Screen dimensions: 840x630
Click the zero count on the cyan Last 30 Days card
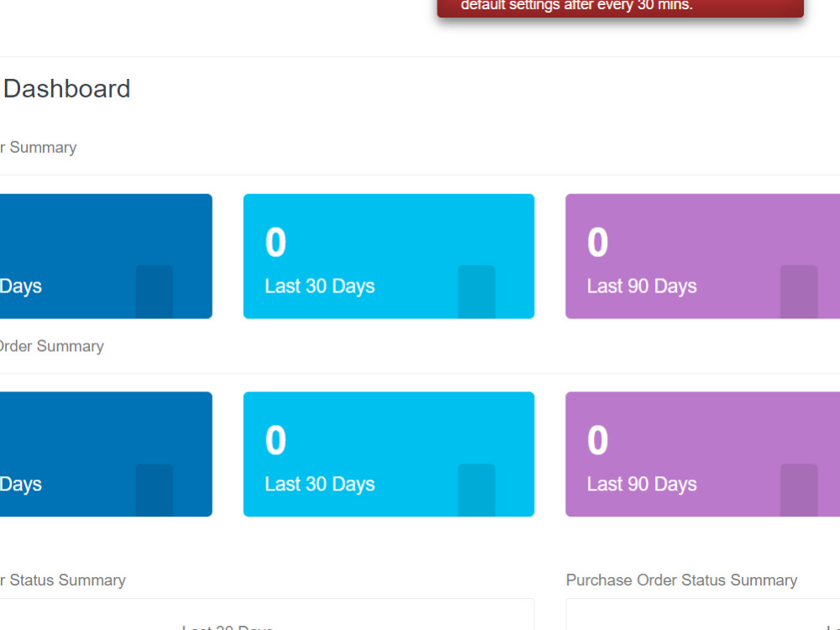click(x=275, y=243)
